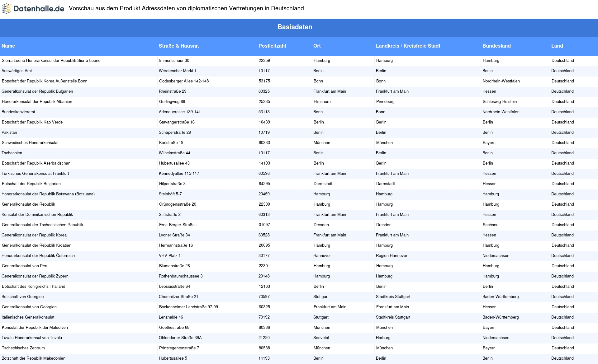Select the address Ohlendorfer Straße 39A
This screenshot has width=598, height=364.
[180, 338]
